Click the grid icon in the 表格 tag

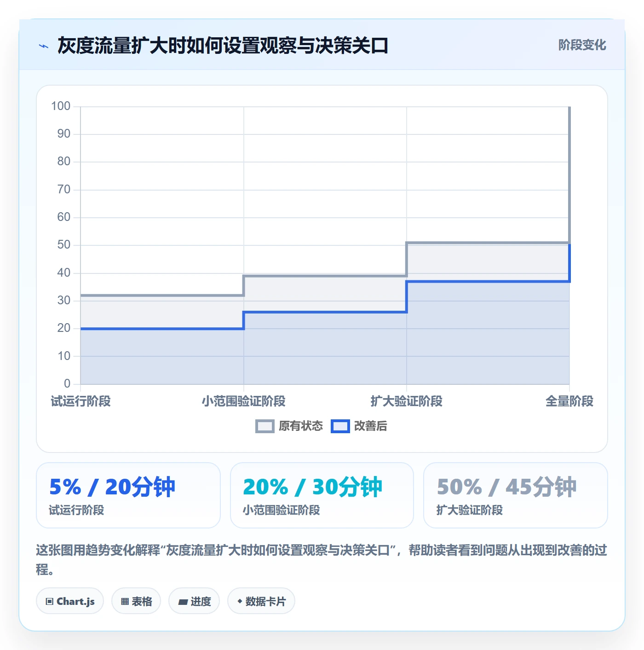(125, 601)
